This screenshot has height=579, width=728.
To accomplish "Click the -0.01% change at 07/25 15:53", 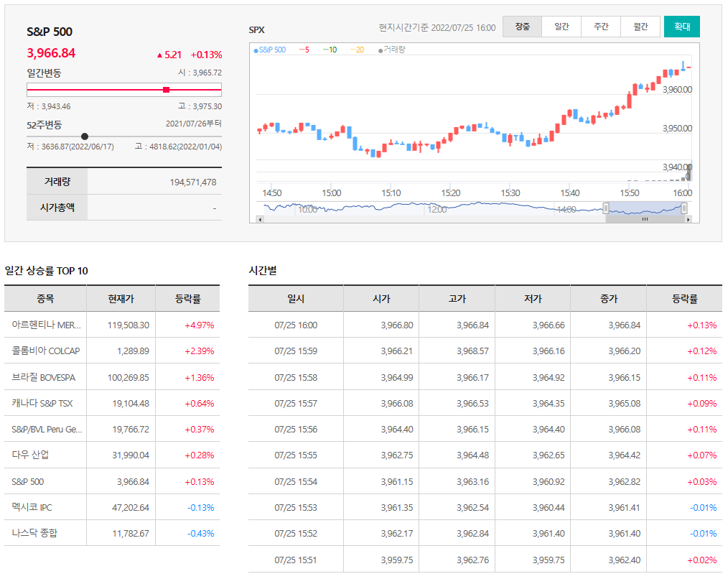I will [703, 507].
